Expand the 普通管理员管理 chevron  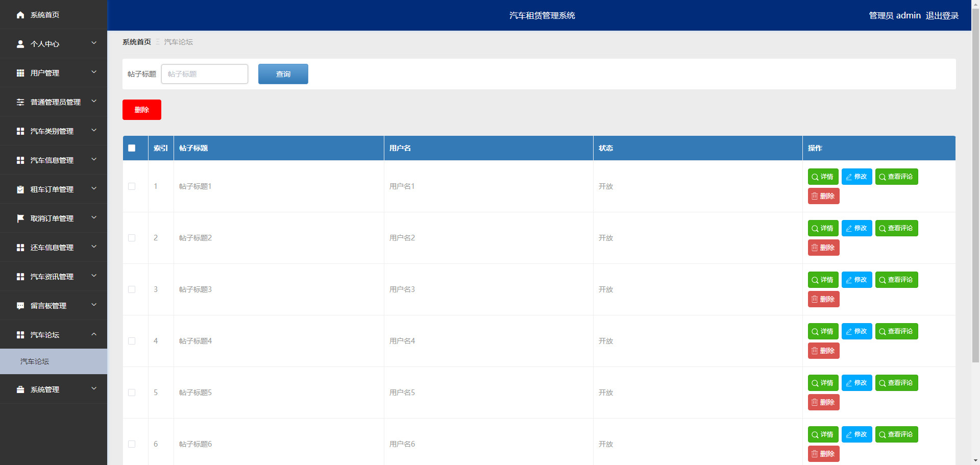pos(94,102)
